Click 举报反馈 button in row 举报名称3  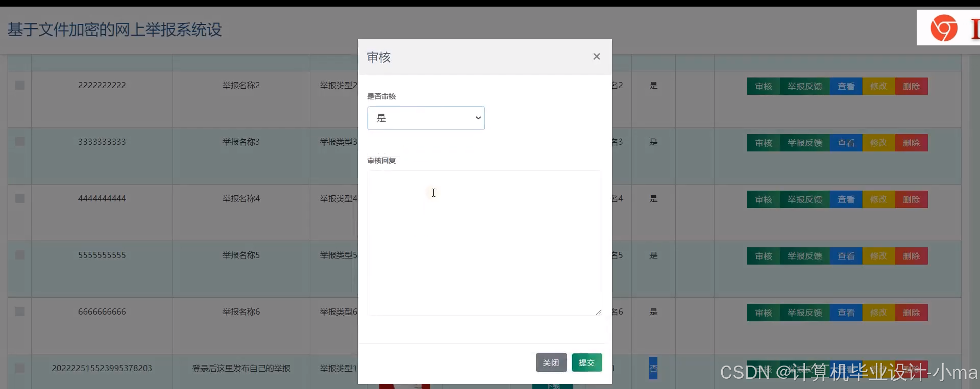pyautogui.click(x=805, y=143)
